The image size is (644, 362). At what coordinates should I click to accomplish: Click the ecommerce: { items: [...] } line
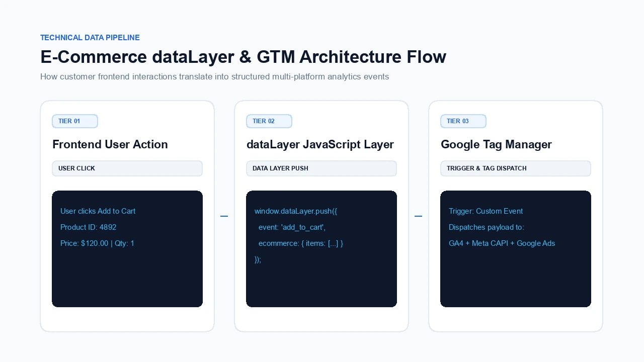pos(301,243)
